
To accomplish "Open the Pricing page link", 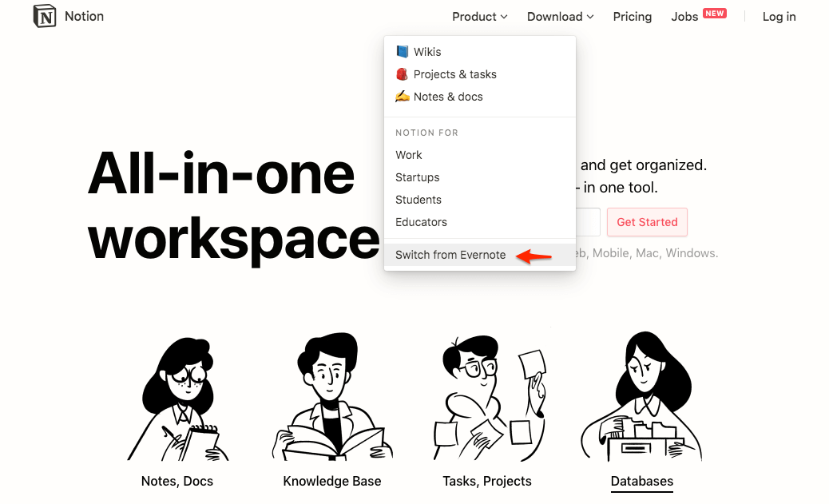I will [x=633, y=17].
